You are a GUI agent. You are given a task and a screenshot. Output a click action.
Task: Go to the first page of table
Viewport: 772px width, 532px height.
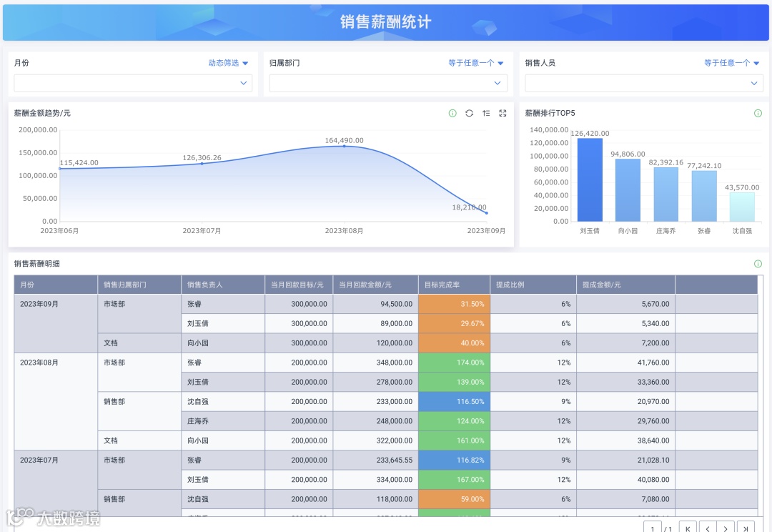point(688,528)
